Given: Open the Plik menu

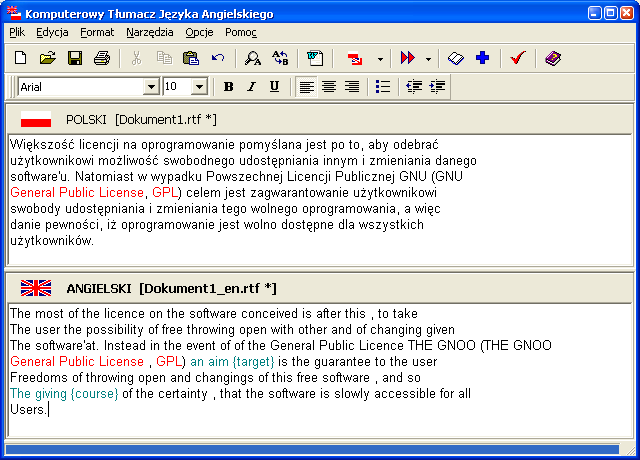Looking at the screenshot, I should (x=17, y=32).
